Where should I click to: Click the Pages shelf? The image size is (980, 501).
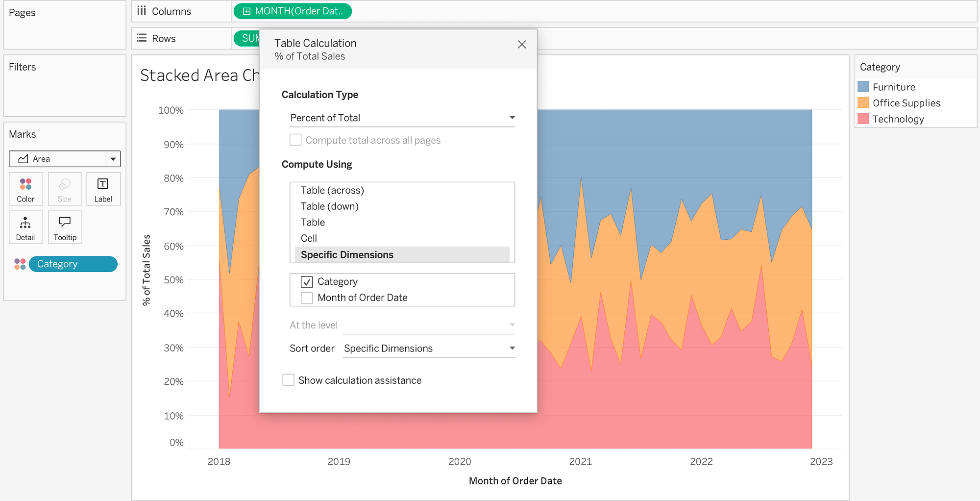tap(65, 25)
